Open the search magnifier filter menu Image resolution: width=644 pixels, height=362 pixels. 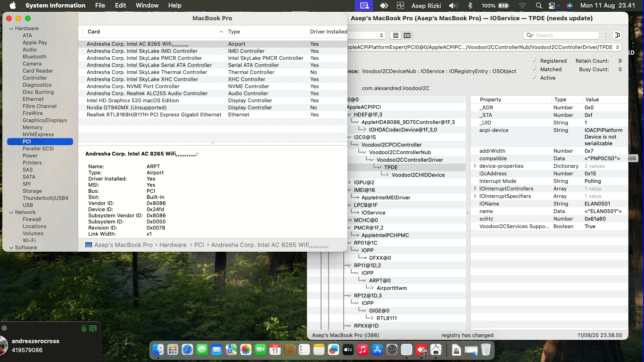coord(531,35)
